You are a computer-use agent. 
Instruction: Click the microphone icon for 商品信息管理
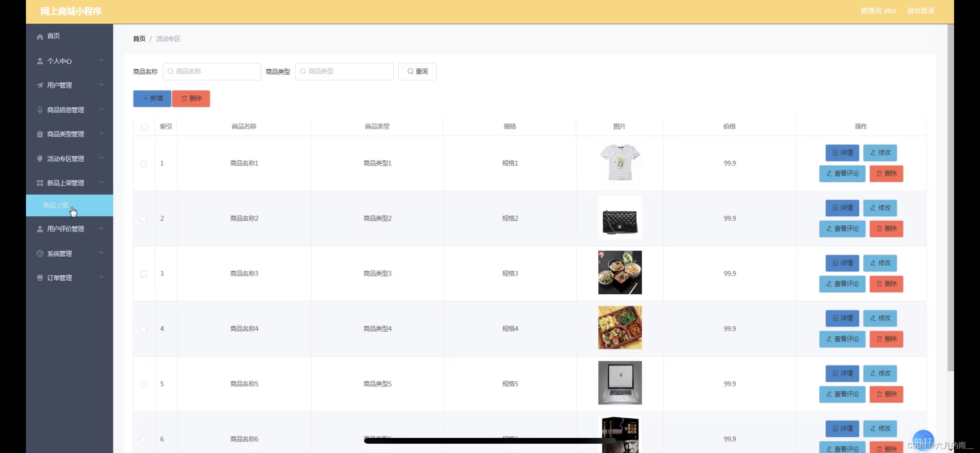[x=40, y=110]
